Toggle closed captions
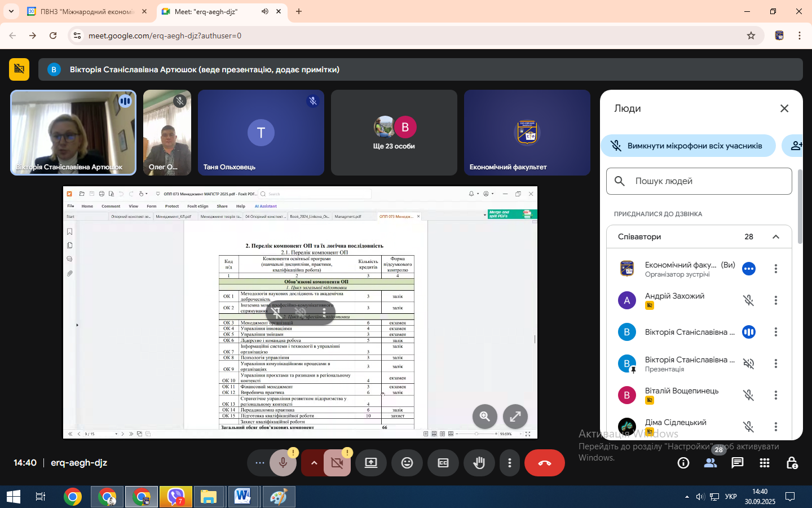 [x=443, y=463]
